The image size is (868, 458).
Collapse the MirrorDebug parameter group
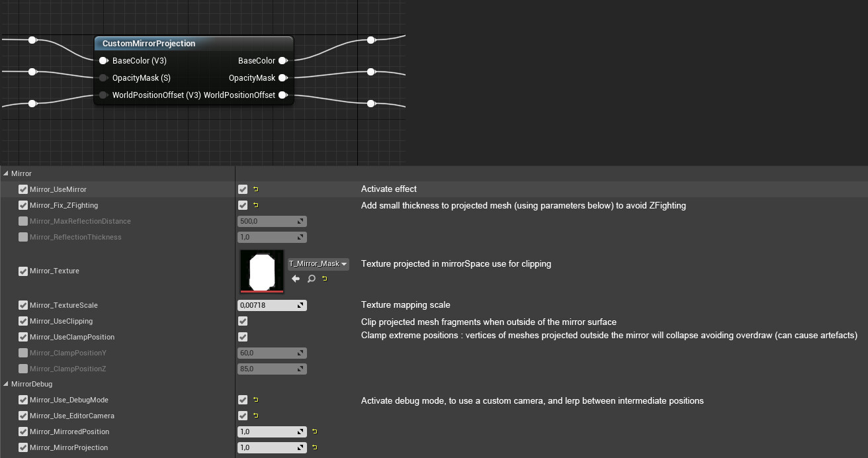coord(6,384)
